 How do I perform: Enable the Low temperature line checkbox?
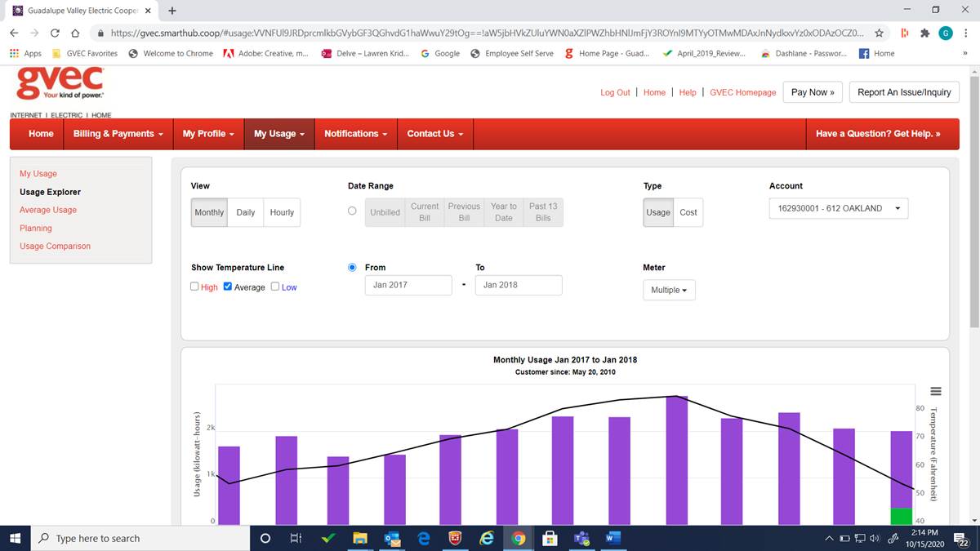pyautogui.click(x=275, y=287)
